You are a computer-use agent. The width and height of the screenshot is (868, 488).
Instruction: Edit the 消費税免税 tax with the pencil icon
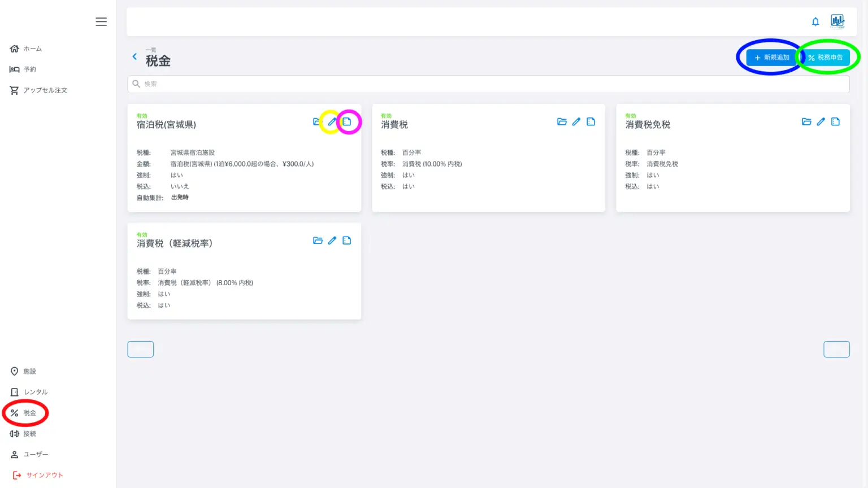coord(821,122)
